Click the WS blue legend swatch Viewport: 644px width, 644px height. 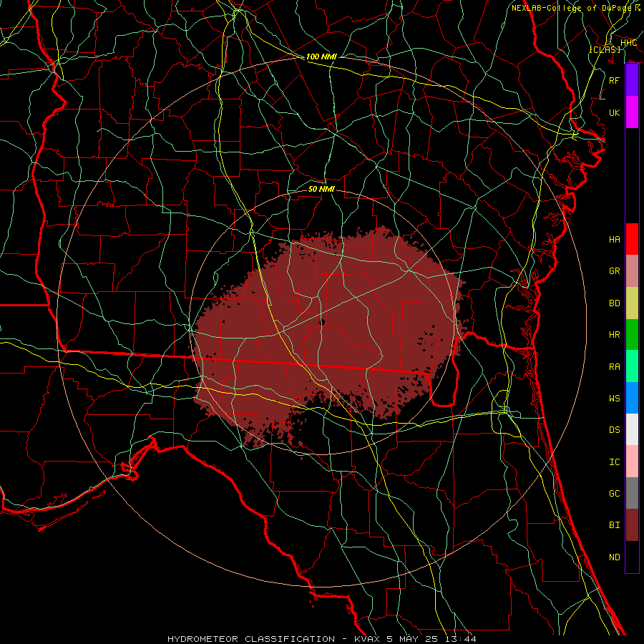click(x=632, y=398)
